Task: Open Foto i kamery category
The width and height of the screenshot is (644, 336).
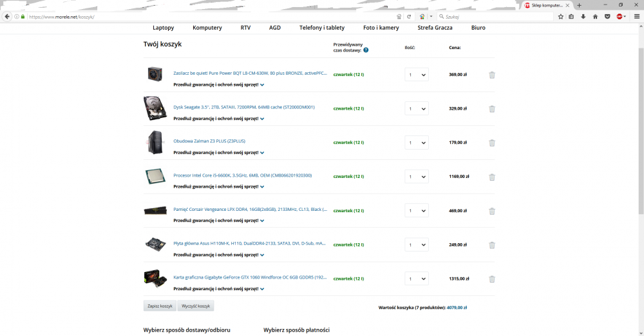Action: [381, 28]
